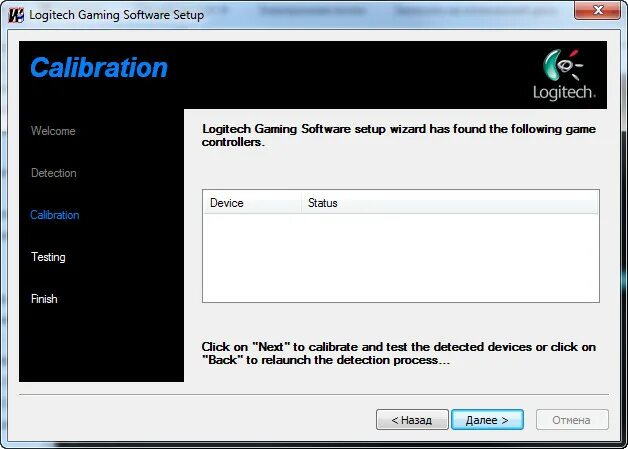Select the Welcome step in the sidebar
This screenshot has height=449, width=628.
(x=53, y=131)
